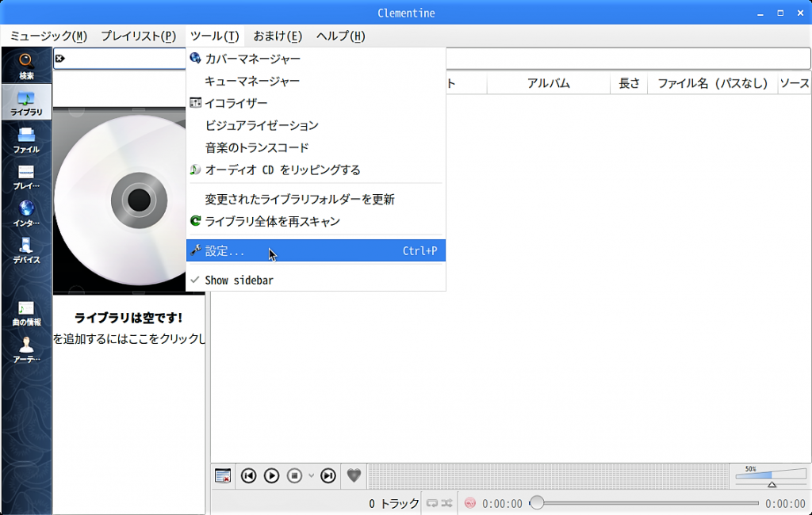Click the CD album cover image

tap(121, 200)
